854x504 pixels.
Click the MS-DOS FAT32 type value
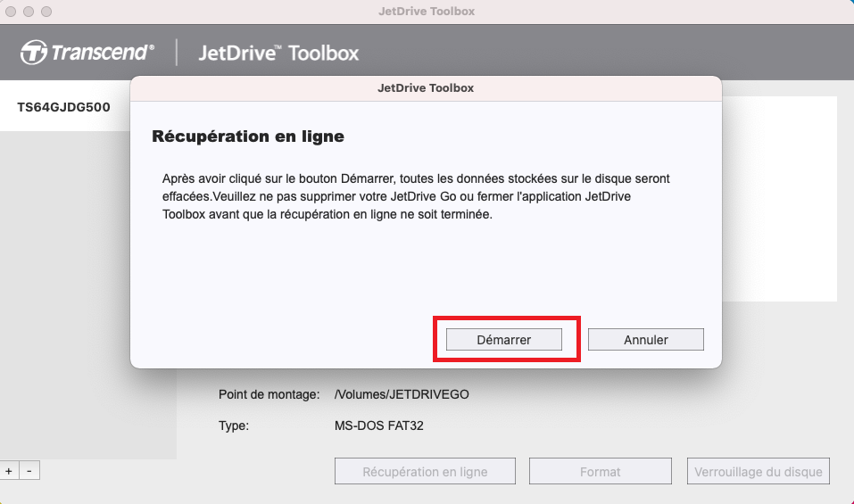(x=379, y=426)
